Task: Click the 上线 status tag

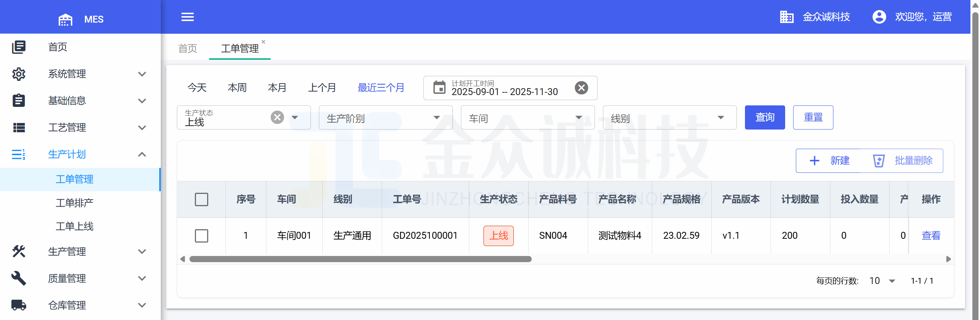Action: [499, 236]
